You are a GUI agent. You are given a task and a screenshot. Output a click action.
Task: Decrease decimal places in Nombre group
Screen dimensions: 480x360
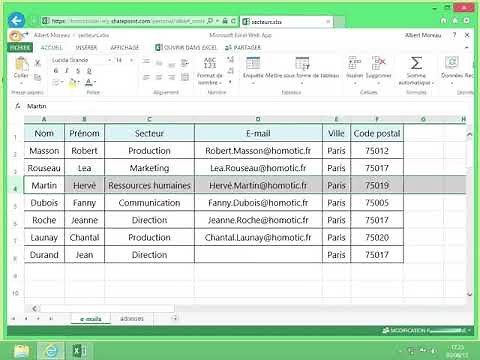(x=230, y=71)
